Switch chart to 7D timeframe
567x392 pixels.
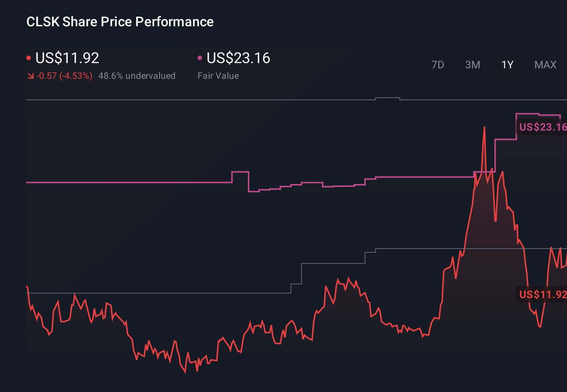(437, 65)
